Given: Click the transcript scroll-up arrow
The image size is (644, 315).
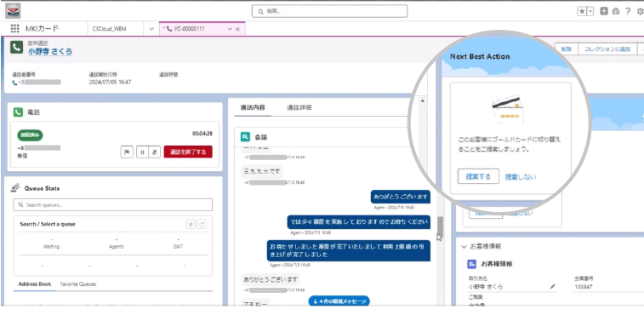Looking at the screenshot, I should point(423,101).
